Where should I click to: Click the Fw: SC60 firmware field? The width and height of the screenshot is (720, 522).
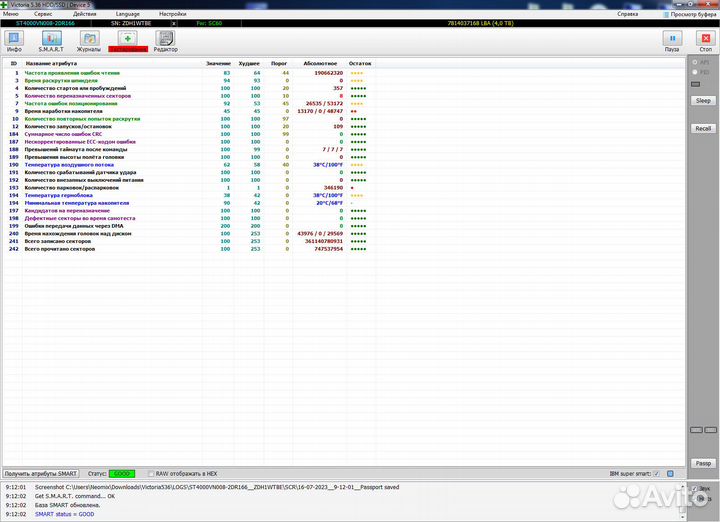pyautogui.click(x=209, y=23)
